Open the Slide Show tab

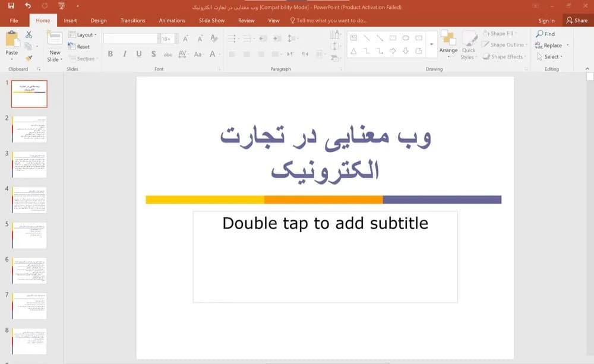point(212,20)
